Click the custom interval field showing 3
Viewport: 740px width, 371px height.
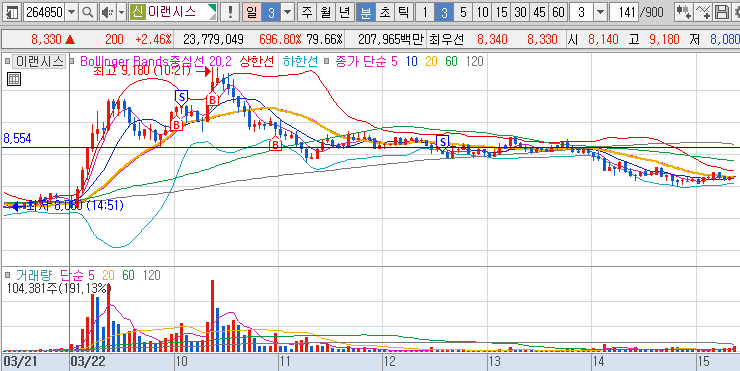pos(581,12)
